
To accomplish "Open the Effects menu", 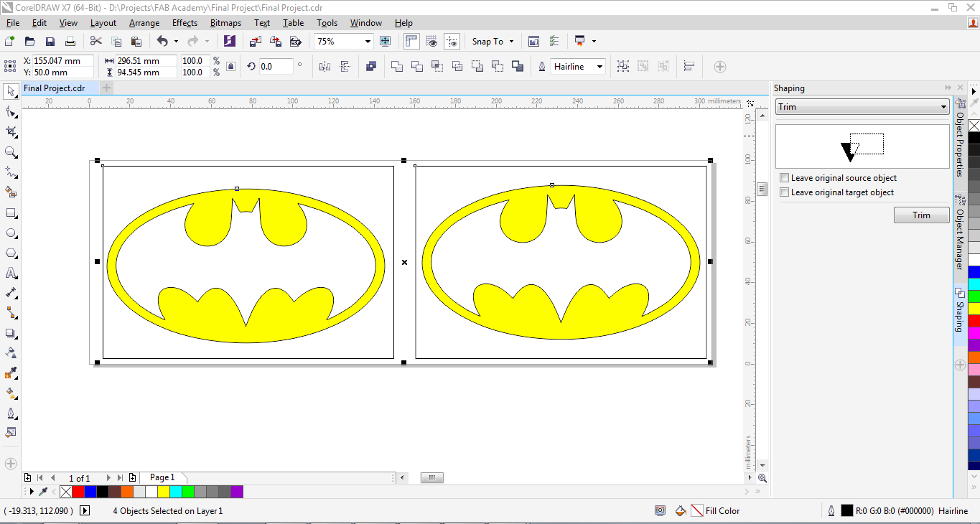I will 185,23.
